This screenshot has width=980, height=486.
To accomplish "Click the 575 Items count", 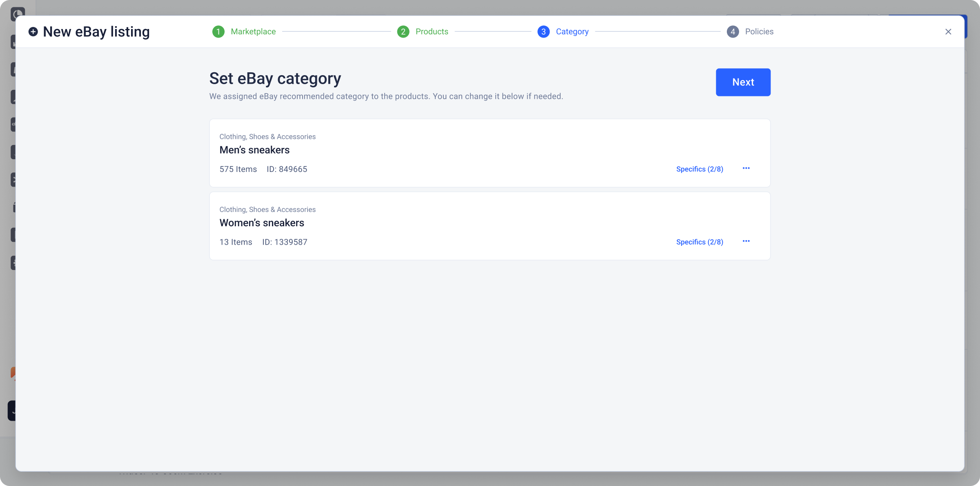I will pyautogui.click(x=238, y=169).
